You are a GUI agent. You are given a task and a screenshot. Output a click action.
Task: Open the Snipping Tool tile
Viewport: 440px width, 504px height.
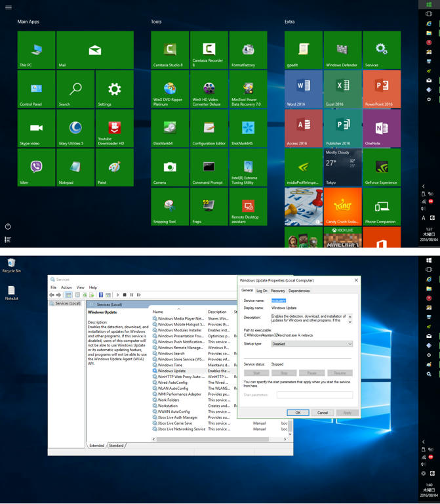coord(170,207)
